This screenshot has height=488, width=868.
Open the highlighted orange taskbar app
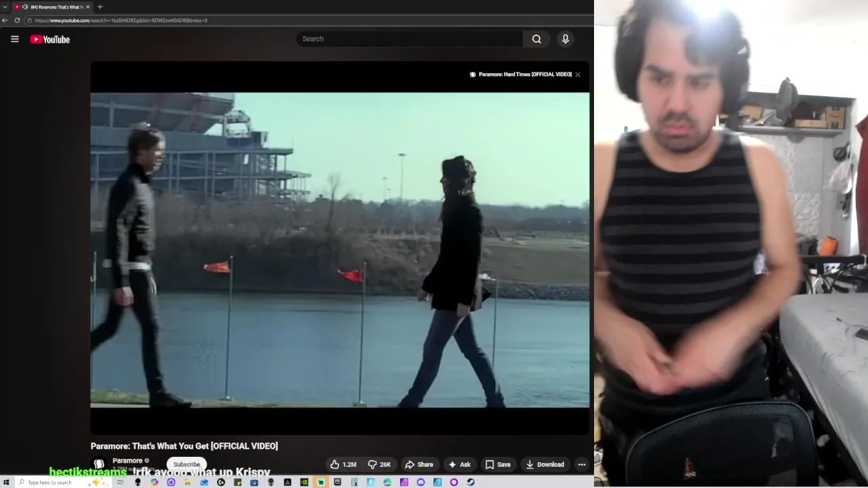click(321, 482)
